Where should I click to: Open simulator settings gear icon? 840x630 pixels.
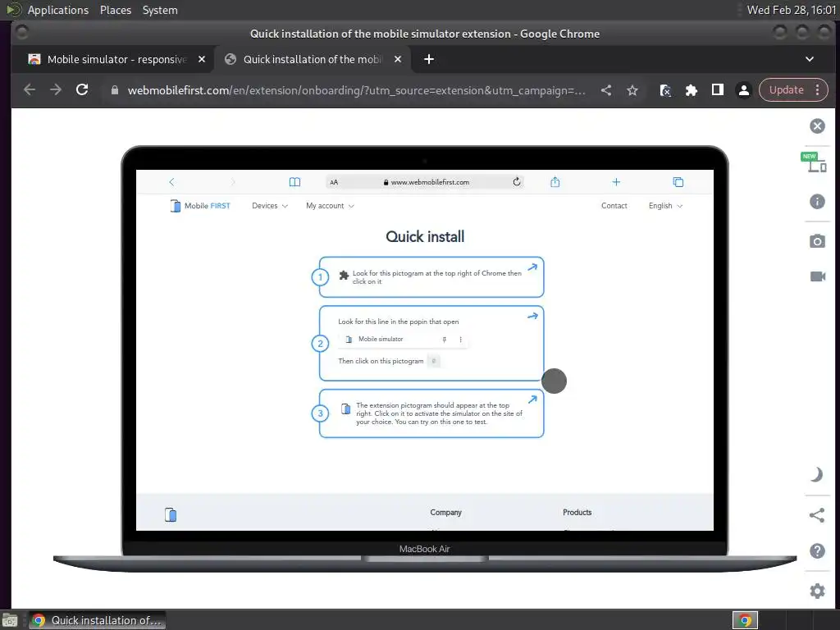817,591
